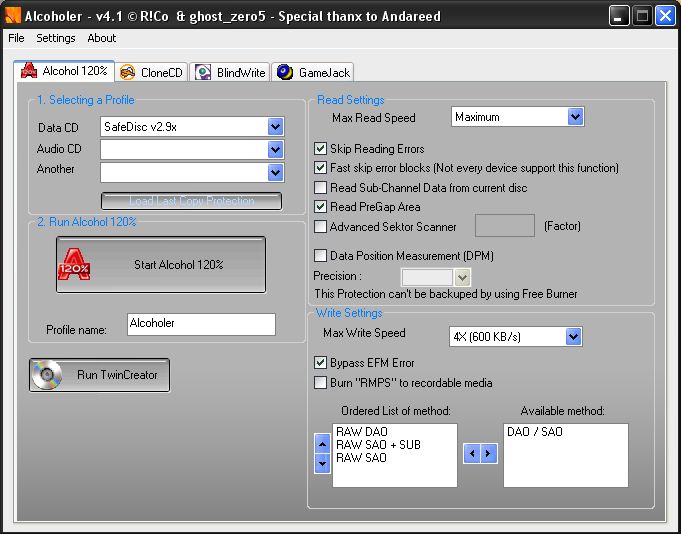Switch to the BlindWrite tab
Viewport: 681px width, 534px height.
click(230, 73)
